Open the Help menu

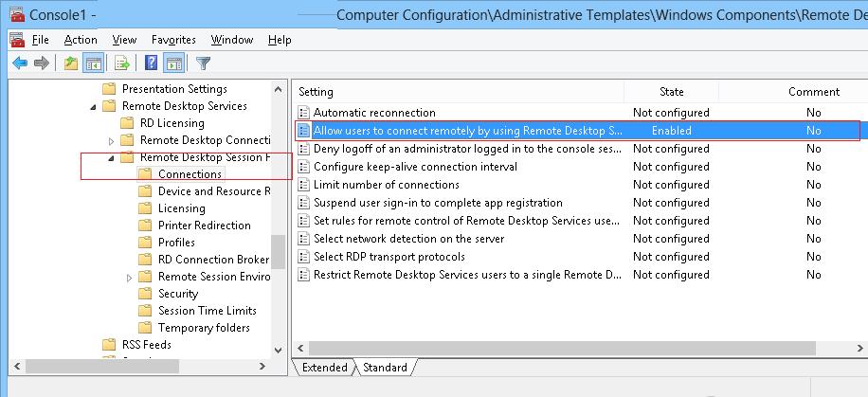tap(280, 40)
